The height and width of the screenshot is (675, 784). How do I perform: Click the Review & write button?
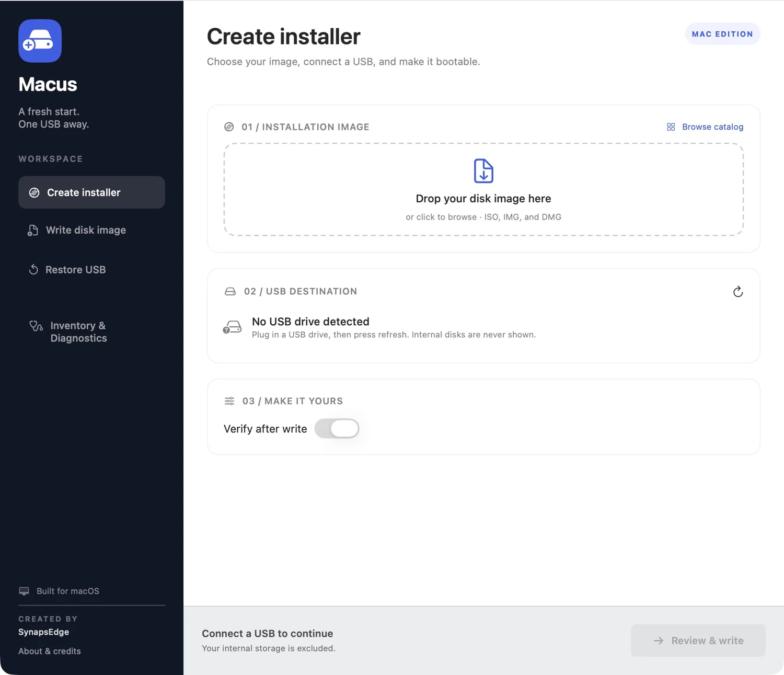(x=698, y=640)
